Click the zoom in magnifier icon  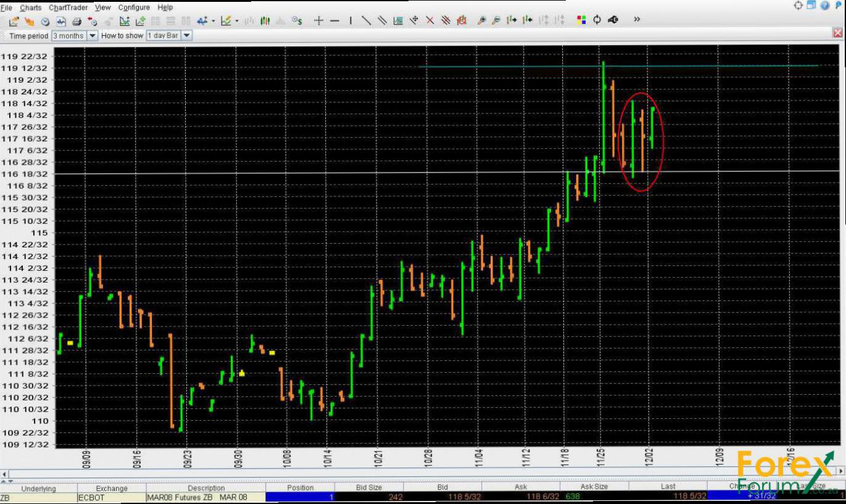[x=481, y=21]
